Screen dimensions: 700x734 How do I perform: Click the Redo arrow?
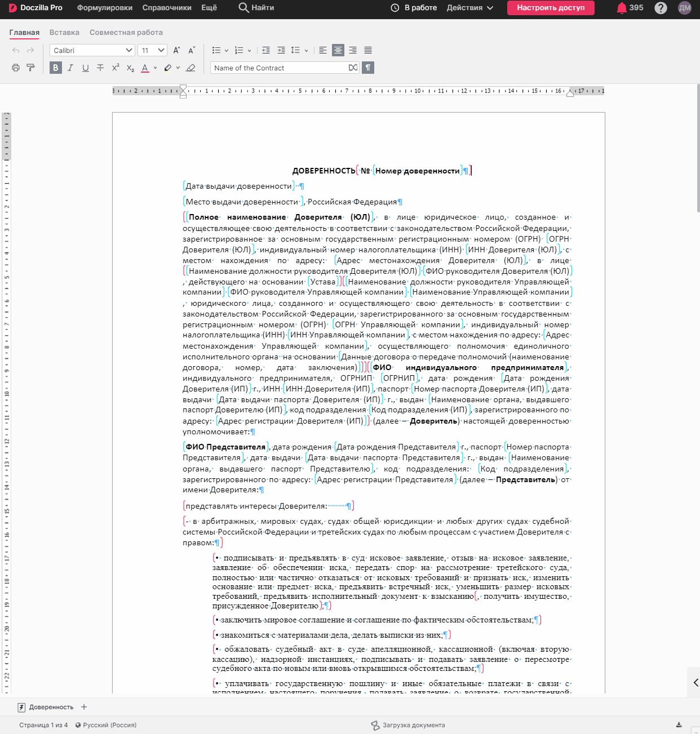click(x=30, y=51)
